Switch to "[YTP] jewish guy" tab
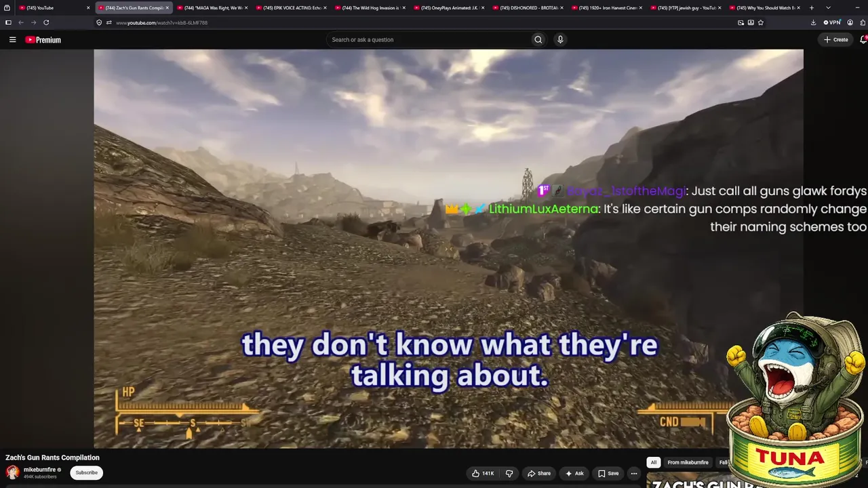The width and height of the screenshot is (868, 488). 684,8
